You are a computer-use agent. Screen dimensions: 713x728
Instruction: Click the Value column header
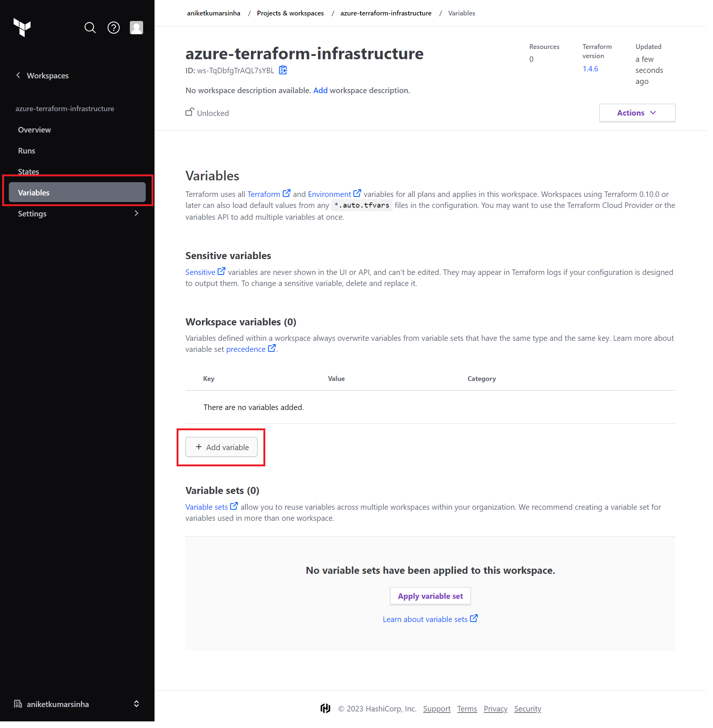337,379
